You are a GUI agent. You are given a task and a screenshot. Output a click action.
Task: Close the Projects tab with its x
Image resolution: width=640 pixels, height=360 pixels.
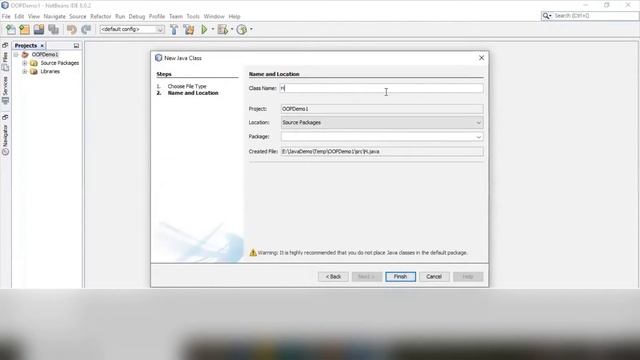[42, 46]
